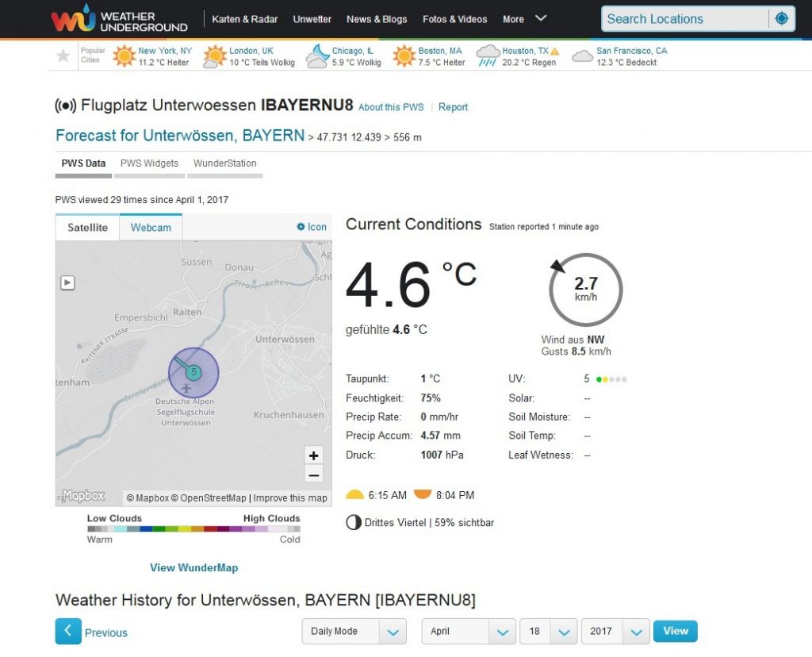This screenshot has width=812, height=657.
Task: Select the Satellite map tab
Action: pyautogui.click(x=87, y=228)
